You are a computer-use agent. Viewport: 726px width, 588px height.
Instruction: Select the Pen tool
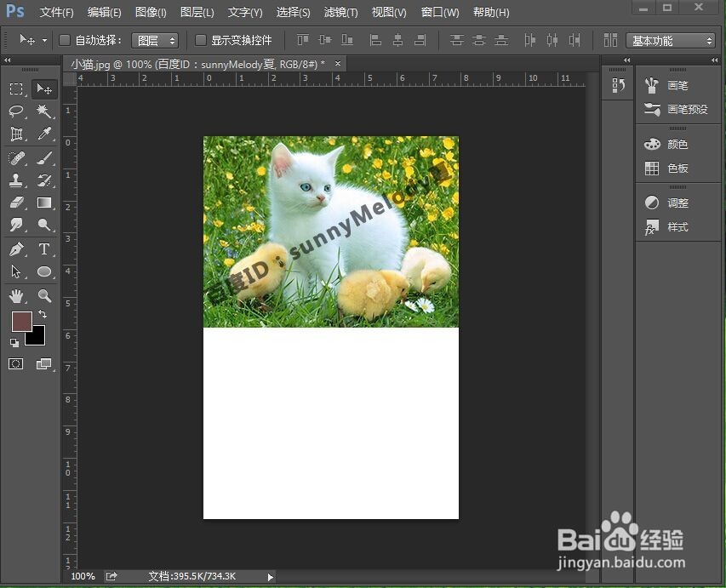point(16,249)
